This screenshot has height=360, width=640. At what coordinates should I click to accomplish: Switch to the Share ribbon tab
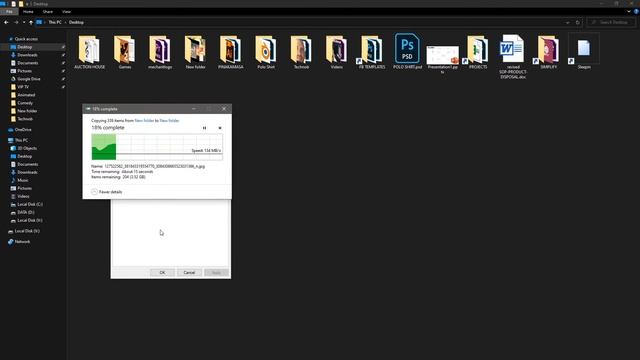pos(48,12)
